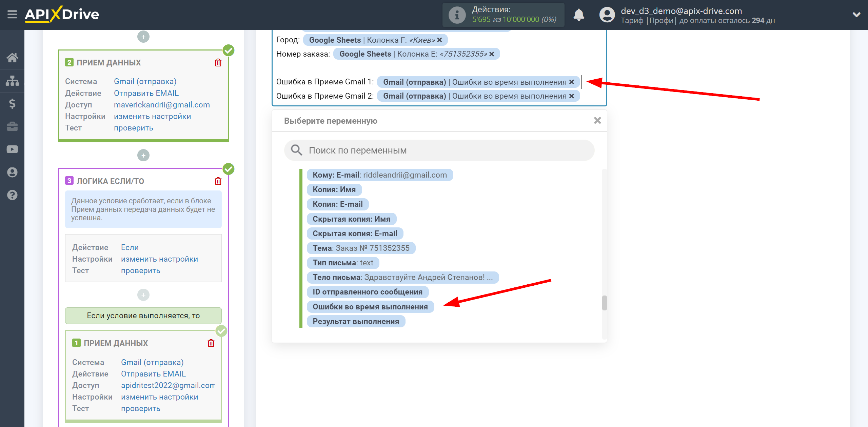Screen dimensions: 868x427
Task: Add a step between blocks 2 and 3
Action: point(143,155)
